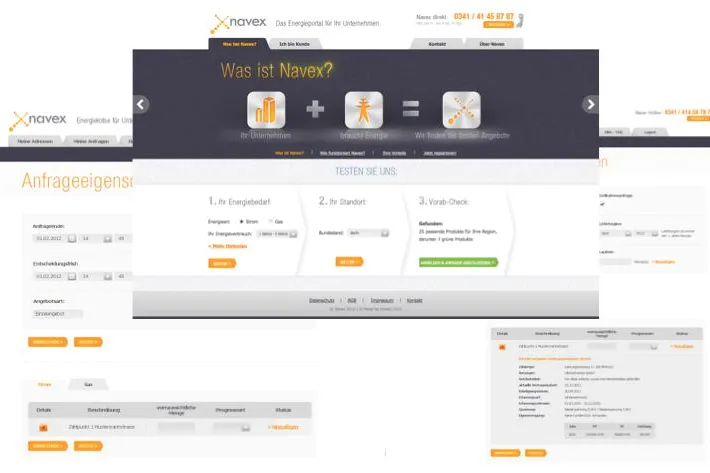Select the Gas radio button
710x473 pixels.
pos(271,221)
